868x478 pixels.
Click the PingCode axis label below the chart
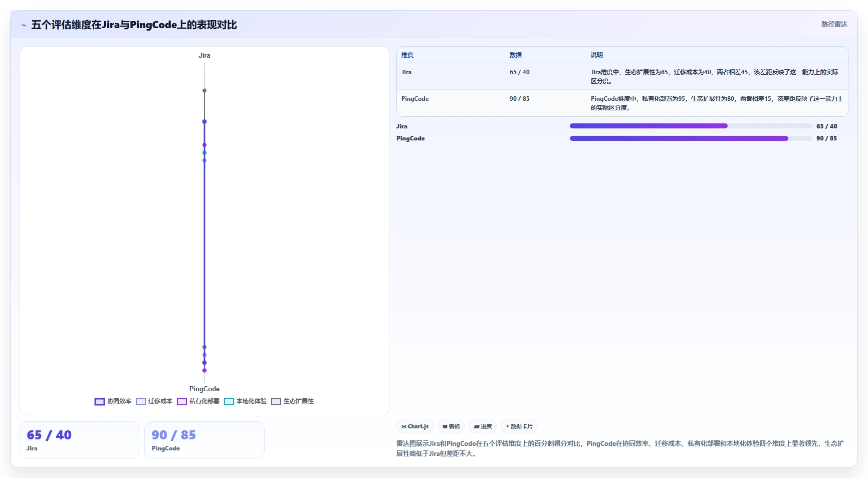(x=204, y=389)
